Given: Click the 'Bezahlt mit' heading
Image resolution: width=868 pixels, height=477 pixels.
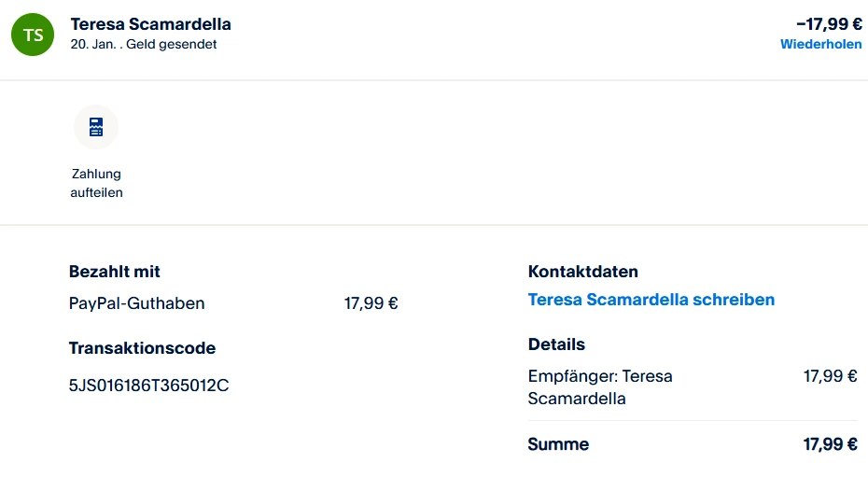Looking at the screenshot, I should (x=115, y=272).
